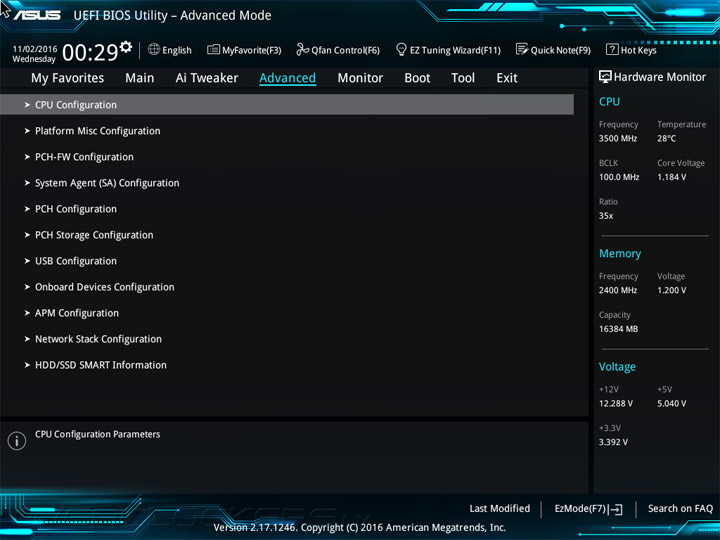720x540 pixels.
Task: Click Search on FAQ link
Action: (680, 508)
